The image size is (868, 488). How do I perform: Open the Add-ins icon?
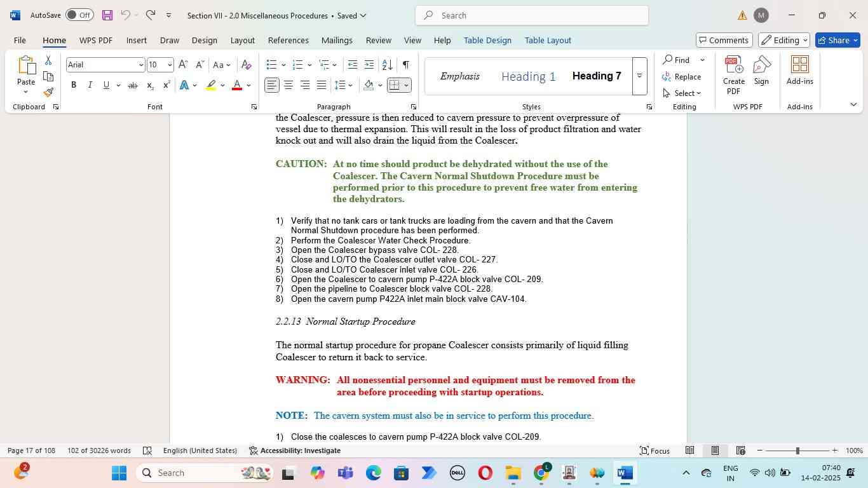click(x=799, y=70)
